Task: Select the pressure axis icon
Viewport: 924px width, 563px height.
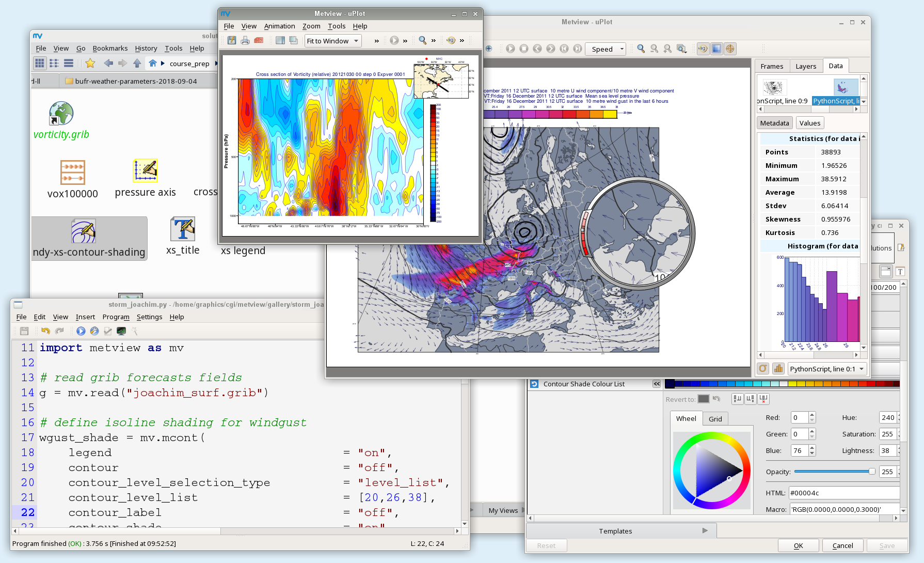Action: 145,170
